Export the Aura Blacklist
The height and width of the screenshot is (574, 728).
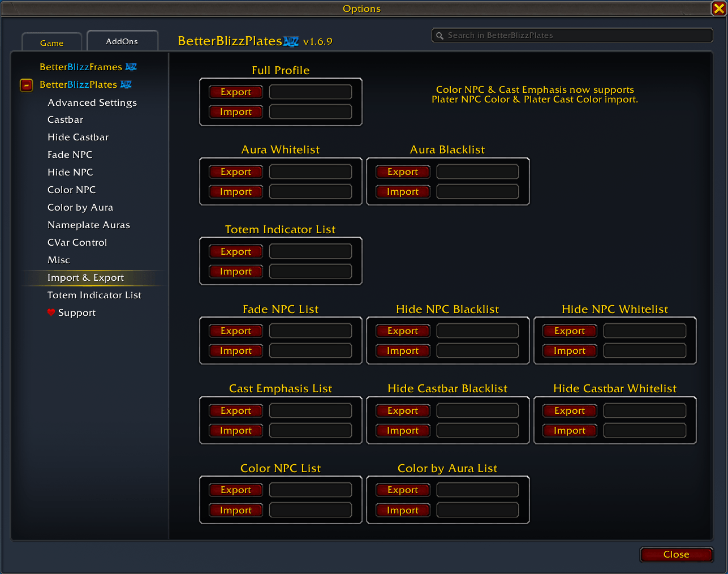point(403,172)
